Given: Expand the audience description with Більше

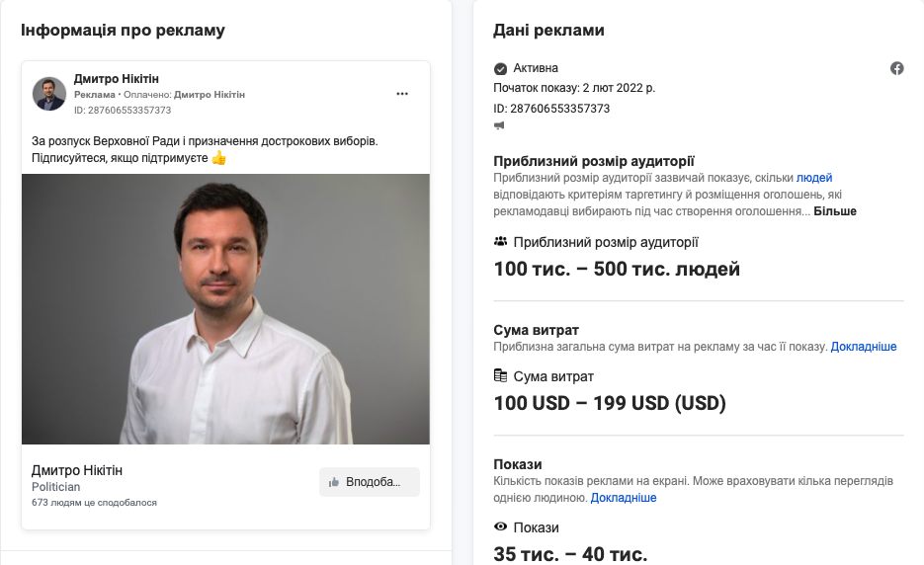Looking at the screenshot, I should (835, 211).
